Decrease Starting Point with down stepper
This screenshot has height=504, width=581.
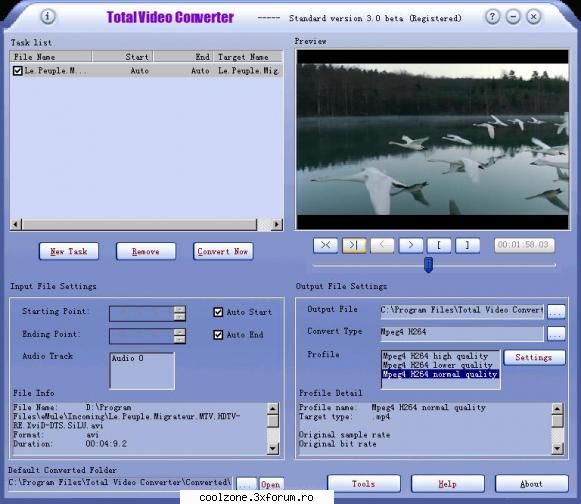pyautogui.click(x=180, y=317)
